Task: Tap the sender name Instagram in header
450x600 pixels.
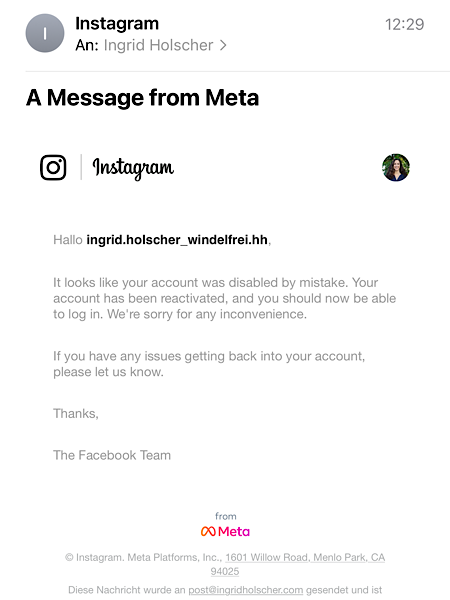Action: pos(117,24)
